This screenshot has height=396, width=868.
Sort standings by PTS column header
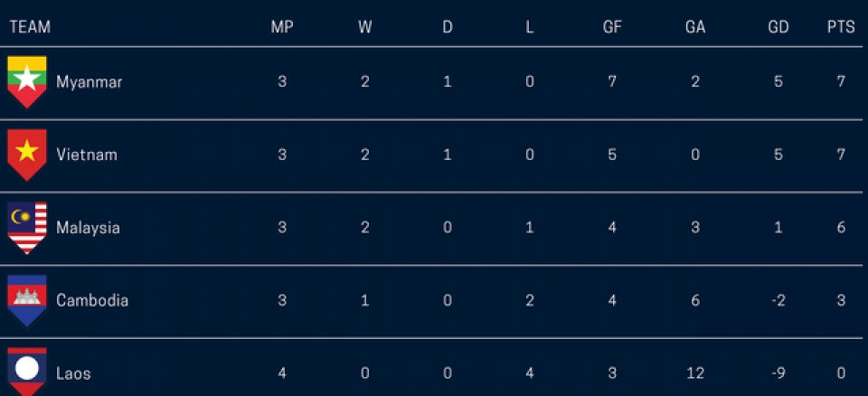point(841,27)
